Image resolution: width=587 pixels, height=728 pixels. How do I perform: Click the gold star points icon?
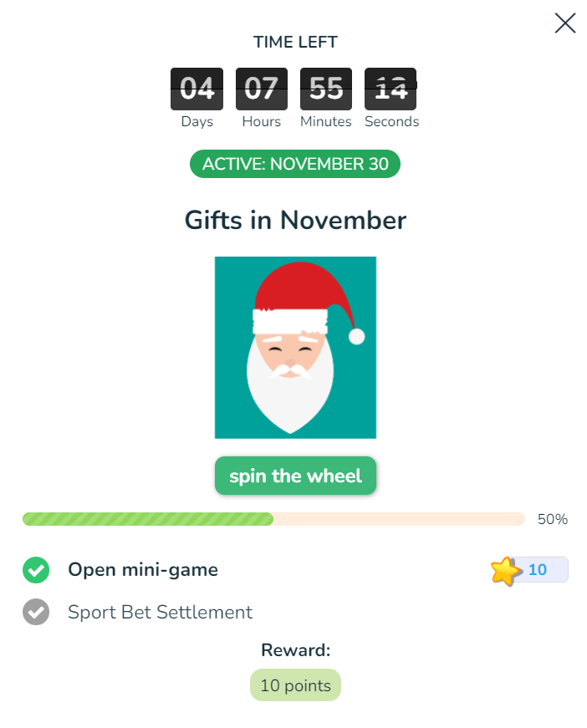[505, 571]
